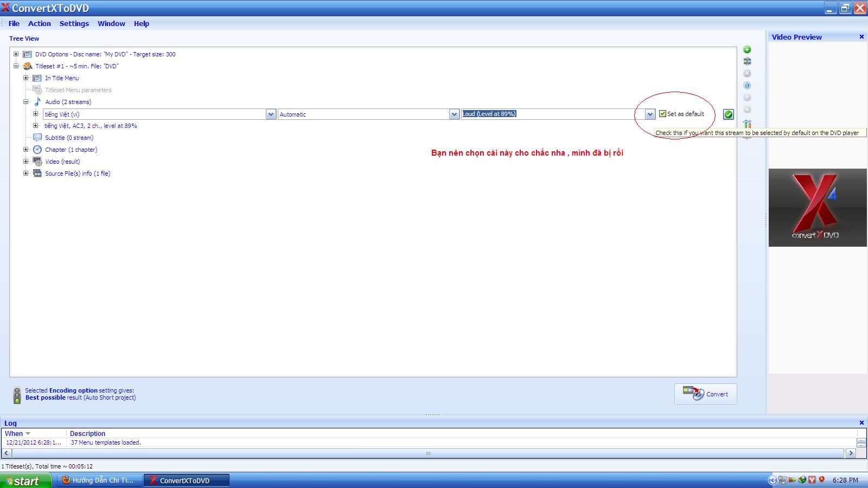Open the Loud (Level at 89%) dropdown arrow

(650, 114)
